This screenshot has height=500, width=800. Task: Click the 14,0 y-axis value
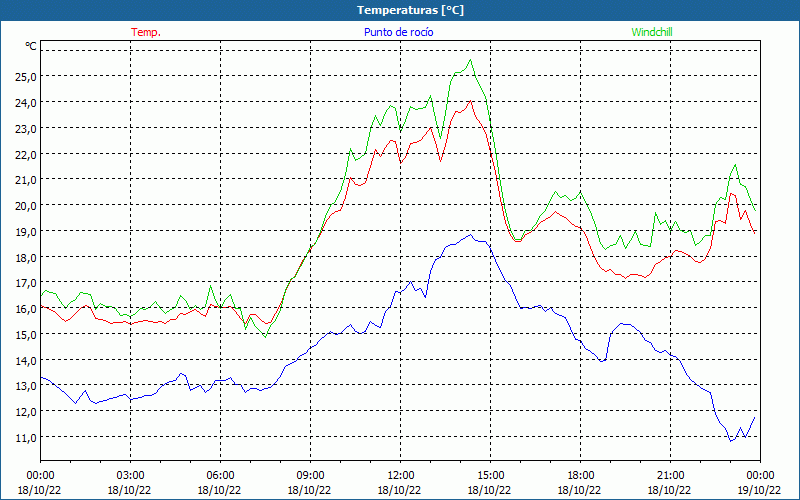coord(26,360)
